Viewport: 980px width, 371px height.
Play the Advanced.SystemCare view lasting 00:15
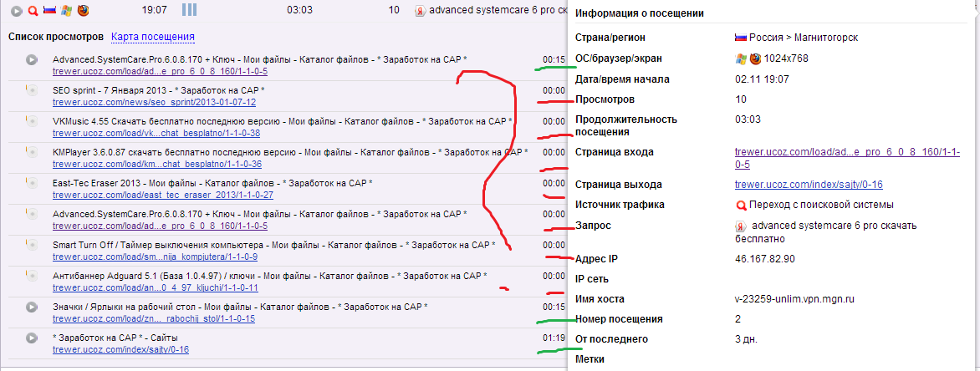click(31, 59)
